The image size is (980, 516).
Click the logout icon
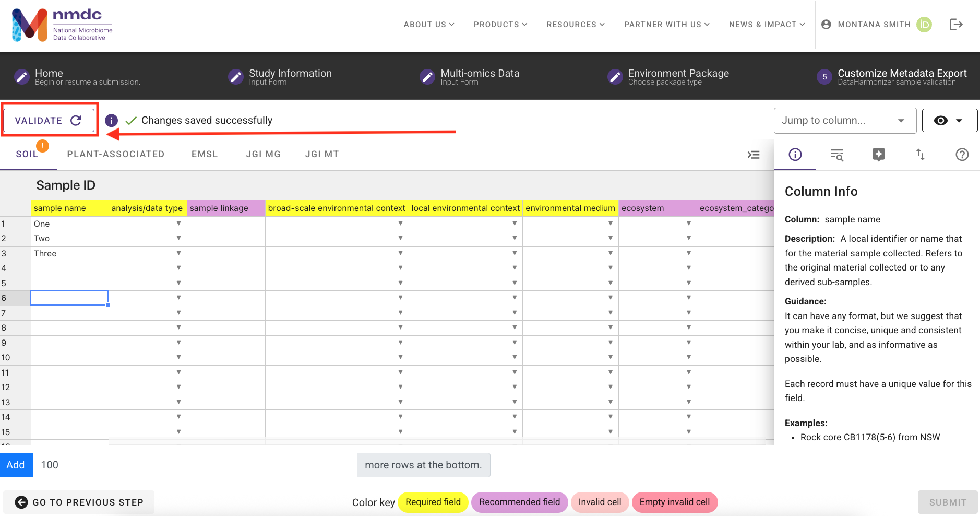coord(956,25)
